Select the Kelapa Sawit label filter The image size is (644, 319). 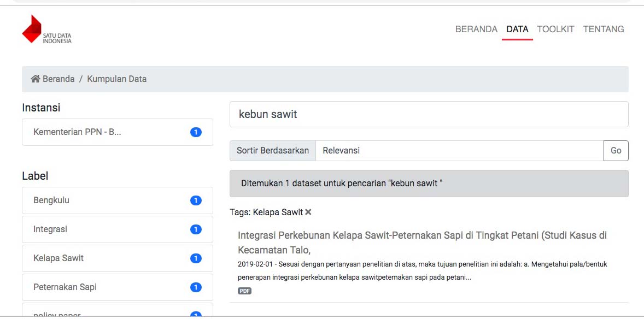pos(58,258)
